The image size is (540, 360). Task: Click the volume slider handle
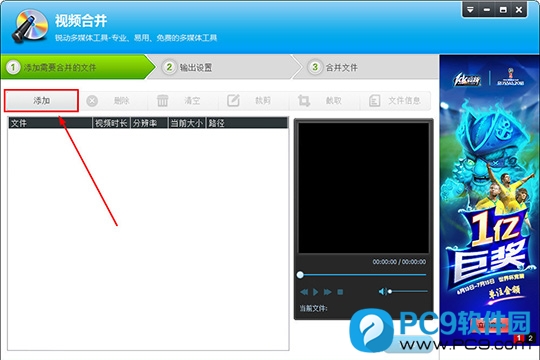(390, 291)
